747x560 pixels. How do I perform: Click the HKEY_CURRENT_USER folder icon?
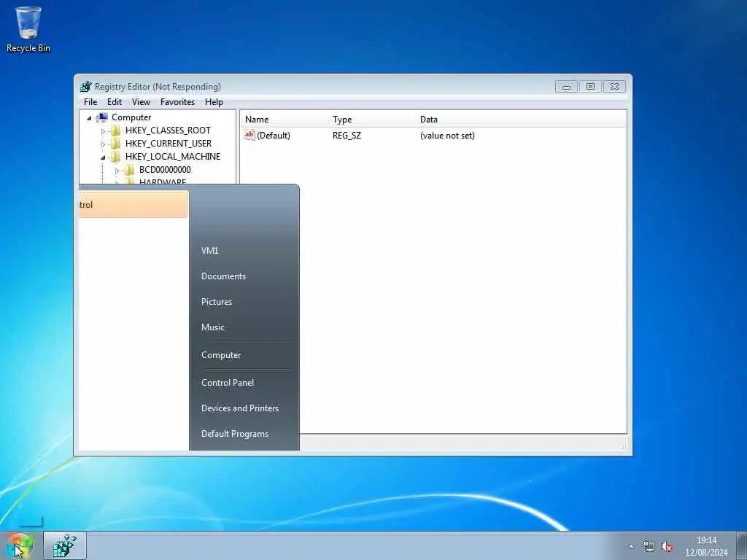(x=116, y=144)
